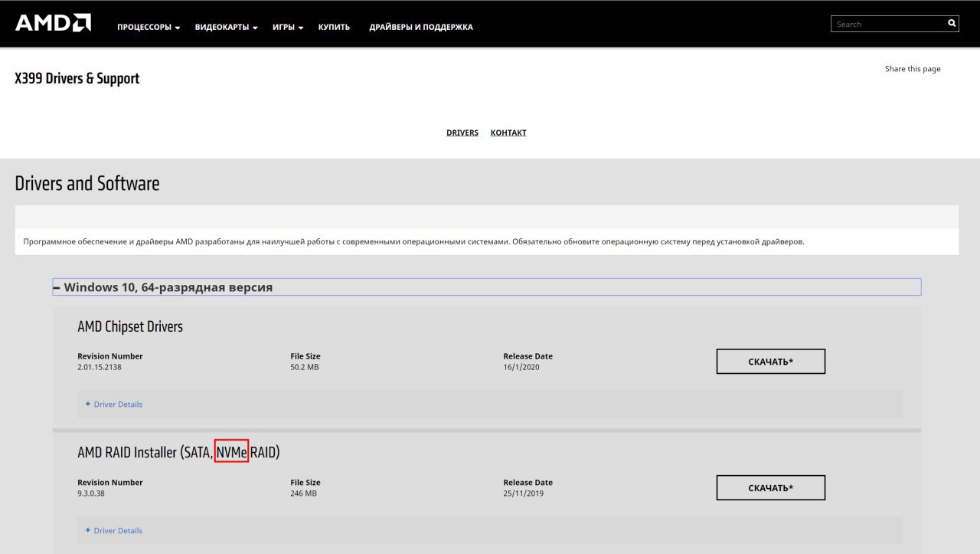Open the Игры dropdown menu
This screenshot has height=554, width=980.
click(x=288, y=27)
